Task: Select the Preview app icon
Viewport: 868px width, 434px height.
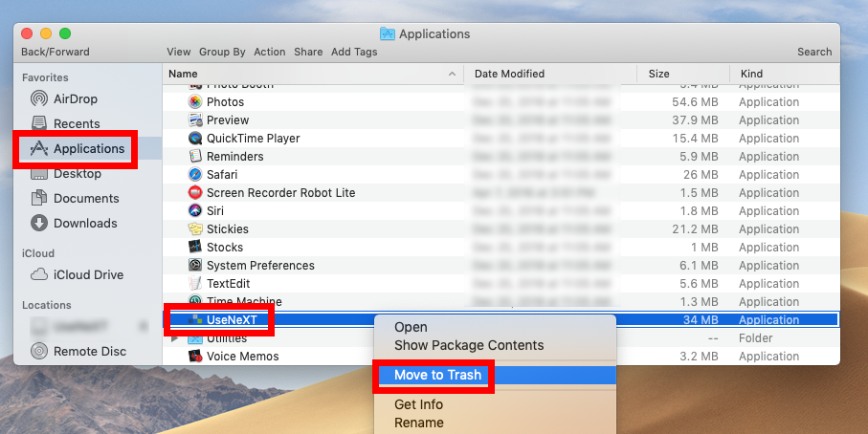Action: click(x=195, y=120)
